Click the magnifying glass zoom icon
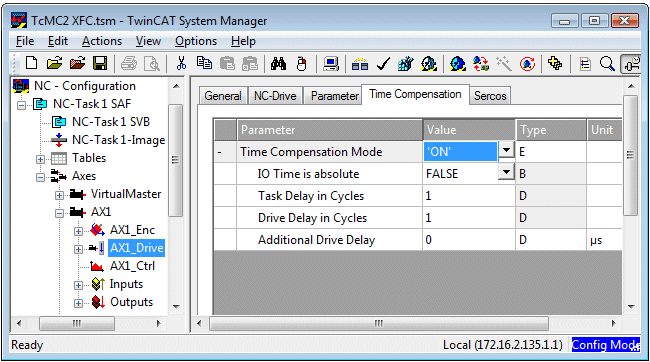650x362 pixels. (x=607, y=63)
